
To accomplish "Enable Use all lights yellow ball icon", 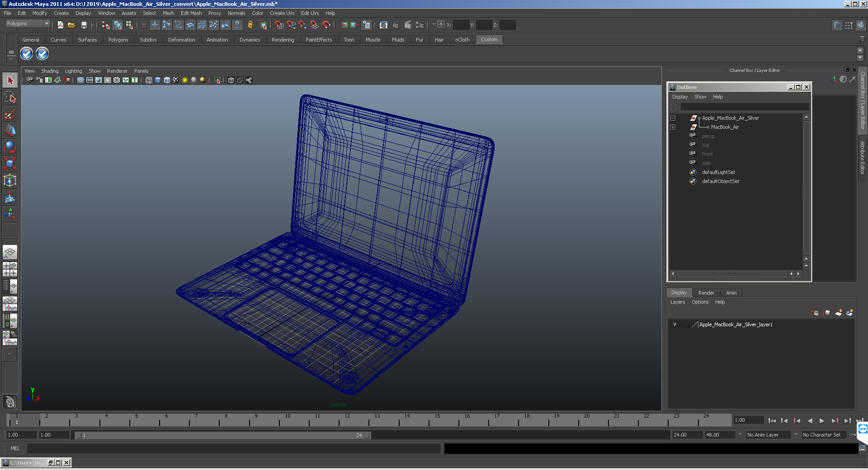I will 185,80.
